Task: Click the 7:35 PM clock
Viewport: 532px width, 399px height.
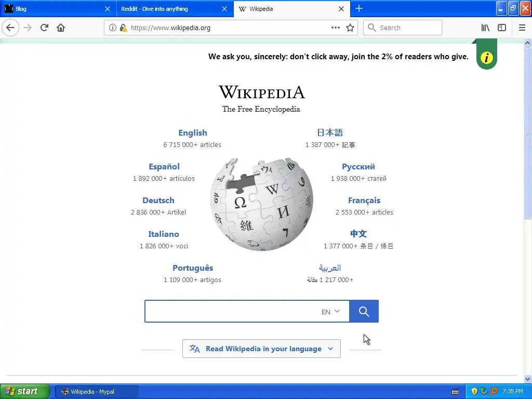Action: click(513, 391)
